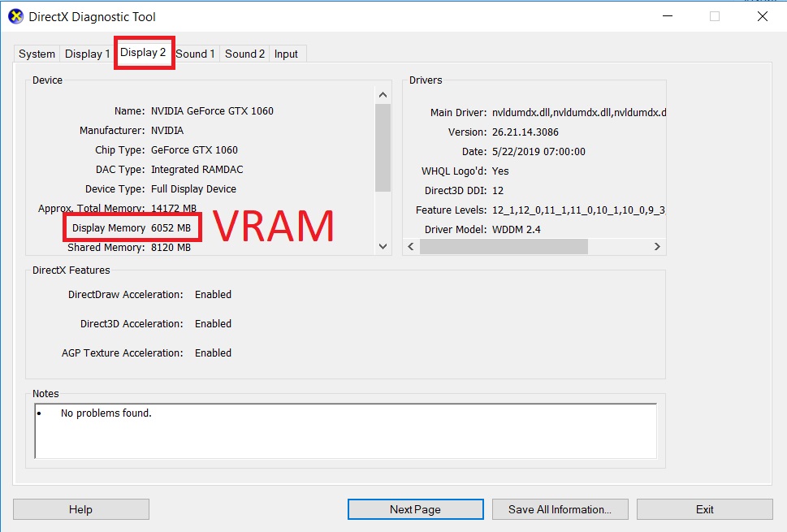Open the Display 1 tab
The image size is (787, 532).
(87, 54)
